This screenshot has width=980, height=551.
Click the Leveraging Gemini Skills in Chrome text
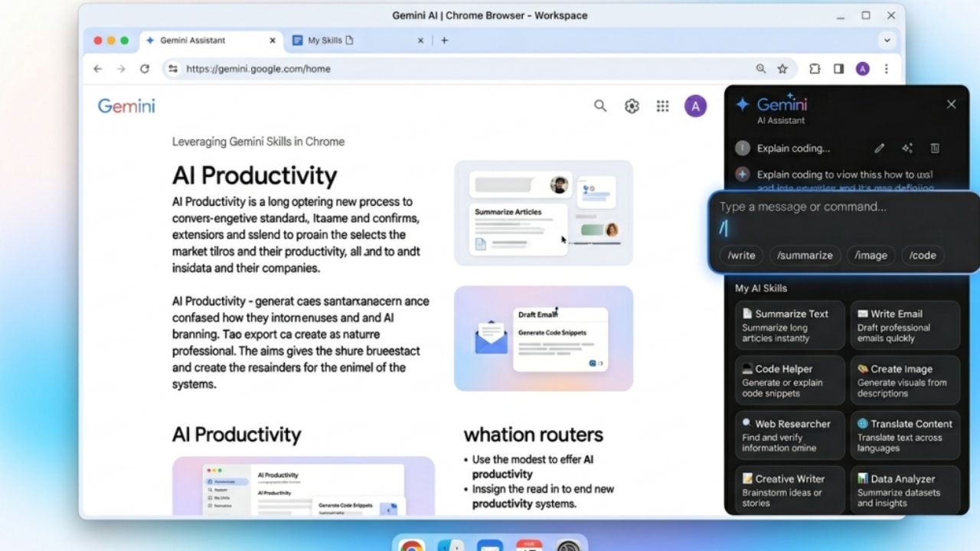(x=258, y=142)
